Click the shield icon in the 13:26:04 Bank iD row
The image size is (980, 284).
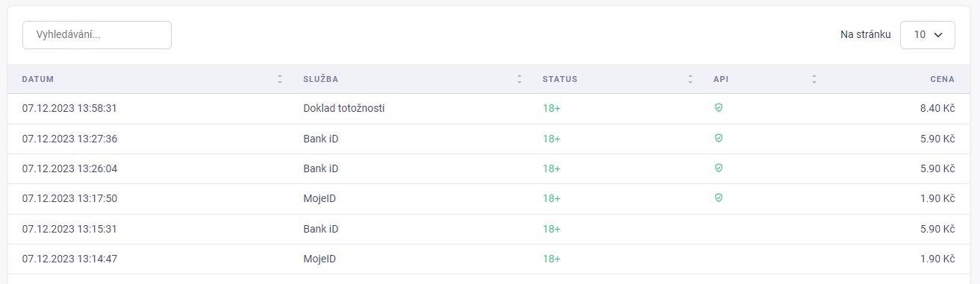tap(719, 168)
